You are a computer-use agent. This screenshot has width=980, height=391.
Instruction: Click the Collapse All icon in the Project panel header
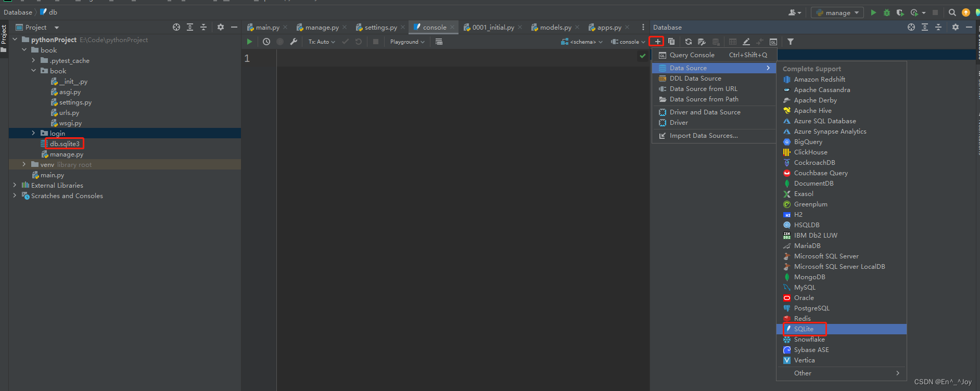[203, 27]
